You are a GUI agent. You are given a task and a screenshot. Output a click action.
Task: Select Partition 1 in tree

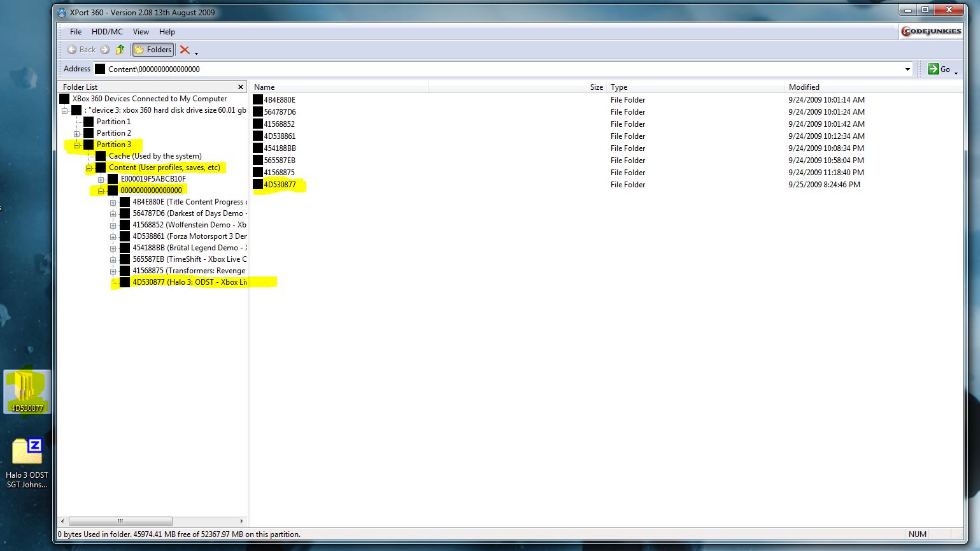[113, 122]
